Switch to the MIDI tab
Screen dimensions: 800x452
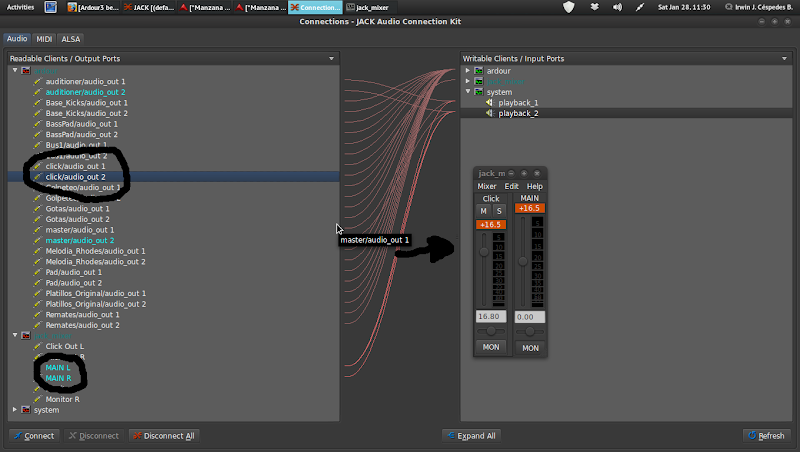[x=44, y=38]
